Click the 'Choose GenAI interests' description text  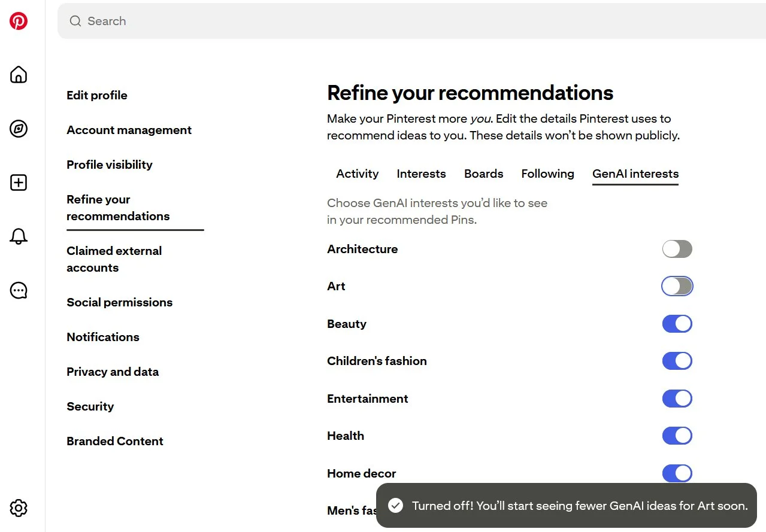tap(437, 211)
